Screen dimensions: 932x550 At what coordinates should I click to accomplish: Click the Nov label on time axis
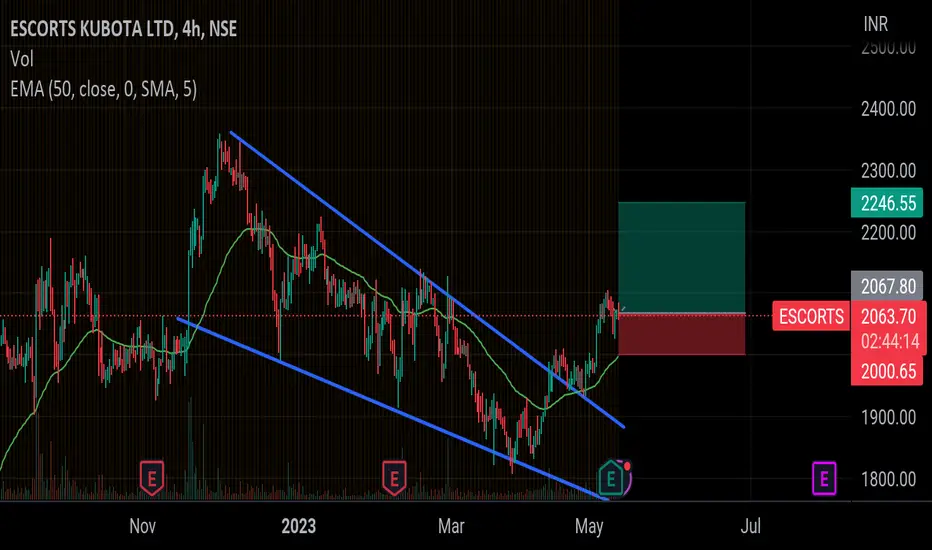coord(143,526)
